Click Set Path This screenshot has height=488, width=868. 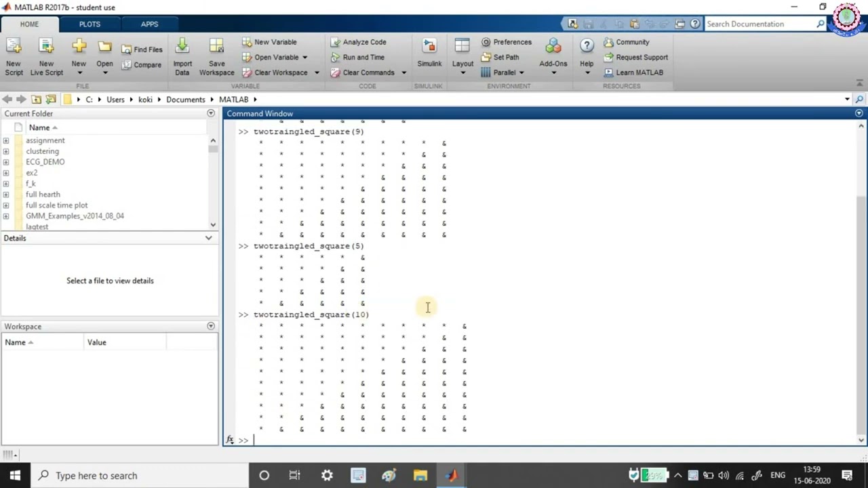[500, 58]
